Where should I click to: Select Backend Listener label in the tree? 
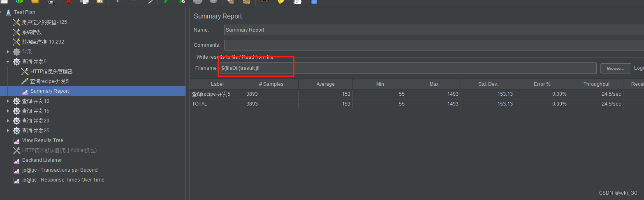pos(42,160)
